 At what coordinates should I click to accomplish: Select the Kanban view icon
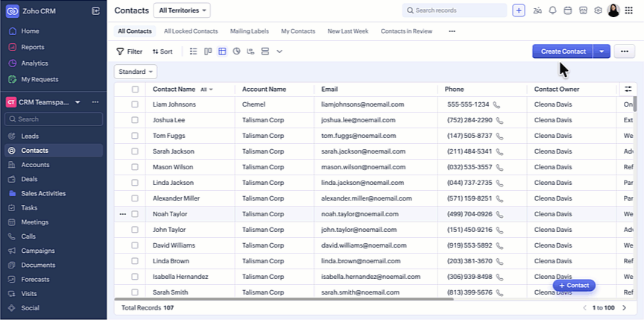coord(208,51)
